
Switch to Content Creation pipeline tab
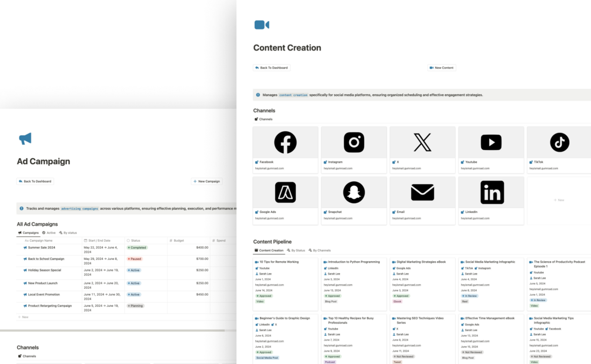[x=269, y=250]
